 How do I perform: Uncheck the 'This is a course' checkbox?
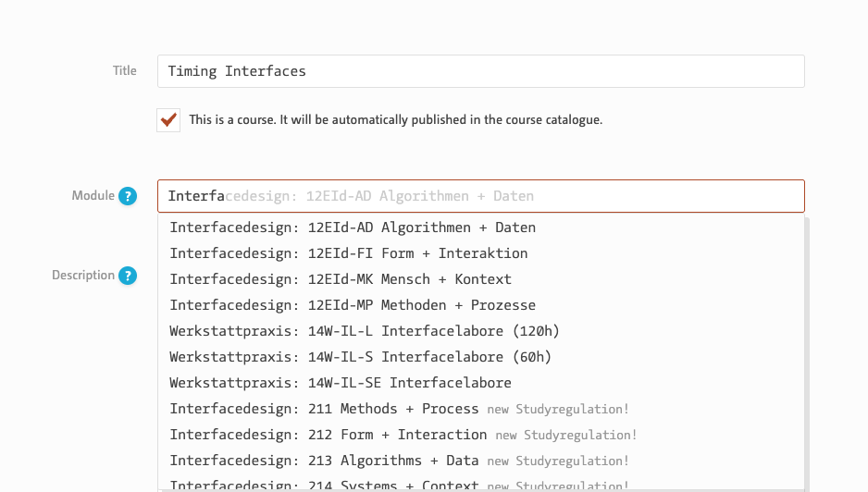168,120
